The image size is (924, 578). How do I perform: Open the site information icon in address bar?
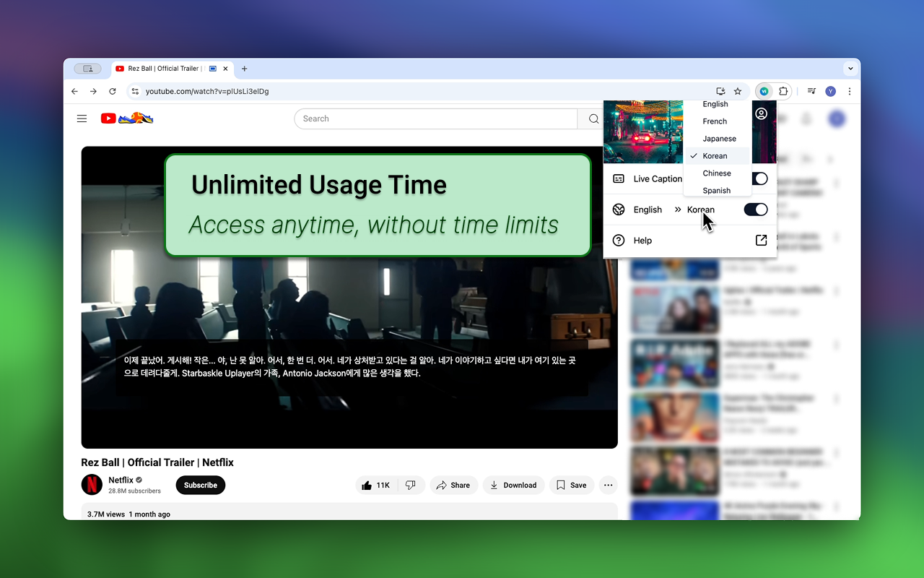tap(135, 92)
